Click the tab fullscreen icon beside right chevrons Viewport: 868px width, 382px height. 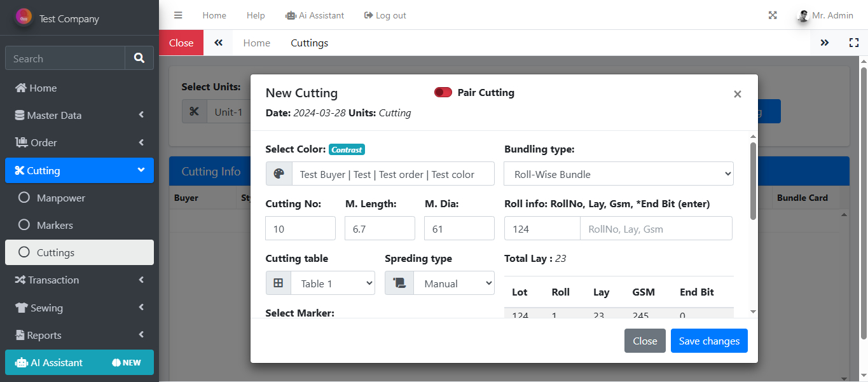click(854, 43)
